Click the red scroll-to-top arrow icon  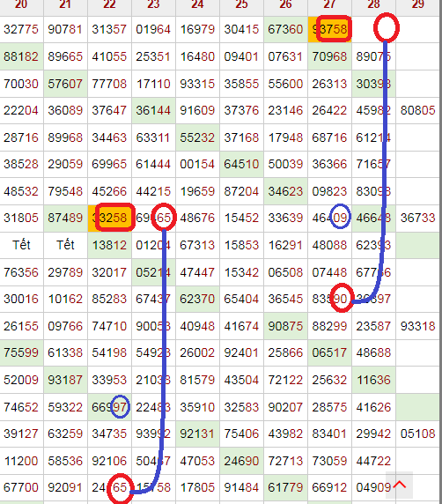[x=399, y=485]
